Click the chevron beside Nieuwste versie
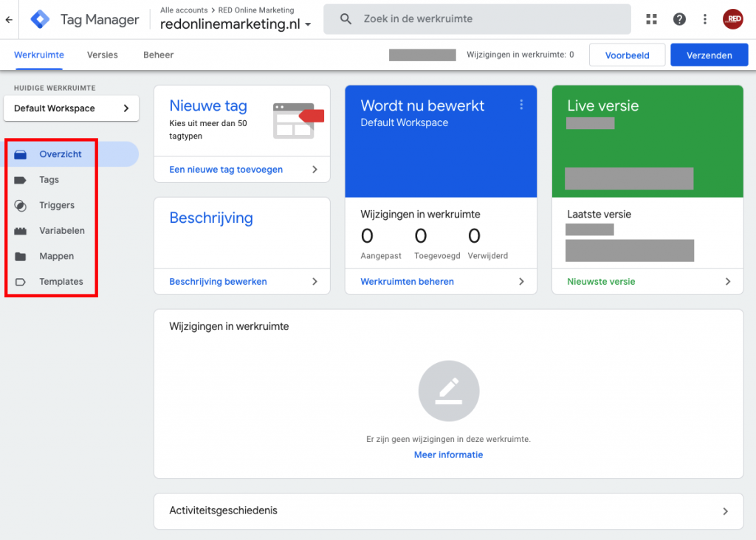 728,282
